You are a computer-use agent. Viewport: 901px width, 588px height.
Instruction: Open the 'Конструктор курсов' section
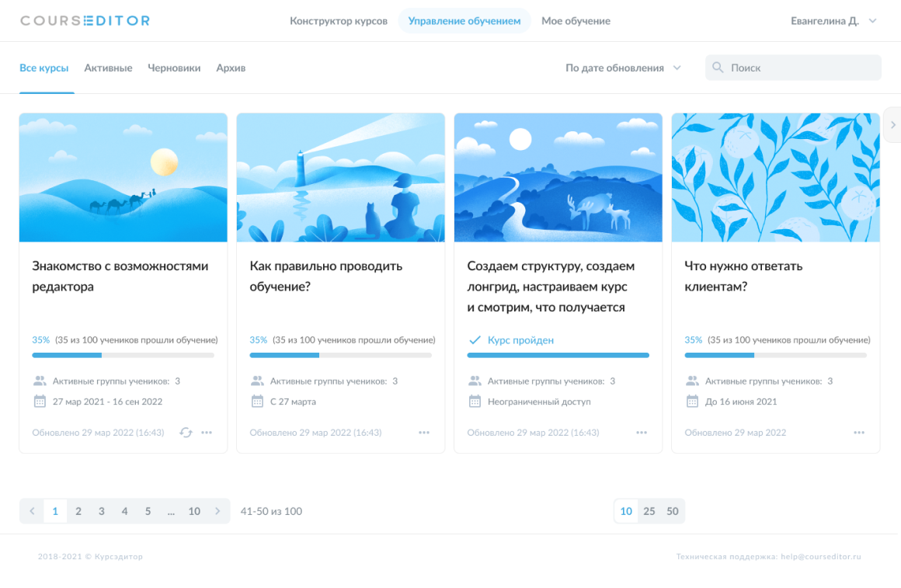(x=338, y=21)
